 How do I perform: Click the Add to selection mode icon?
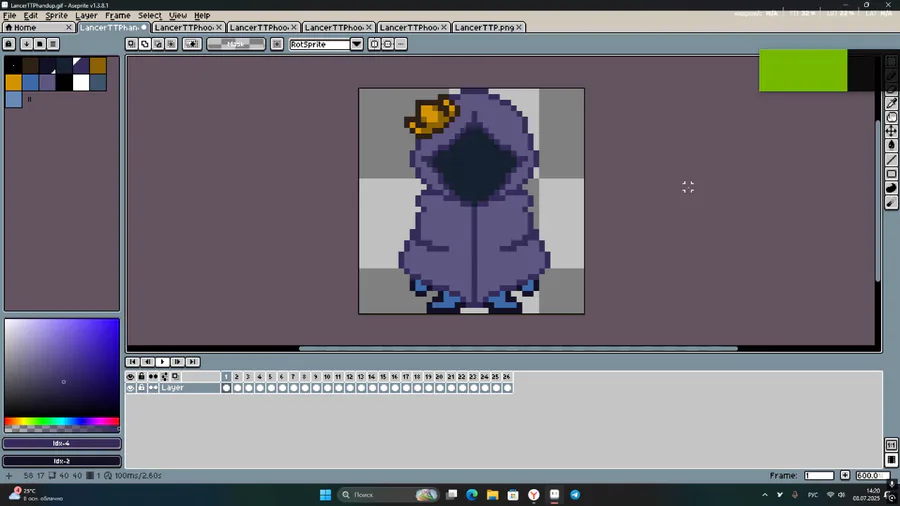tap(145, 44)
